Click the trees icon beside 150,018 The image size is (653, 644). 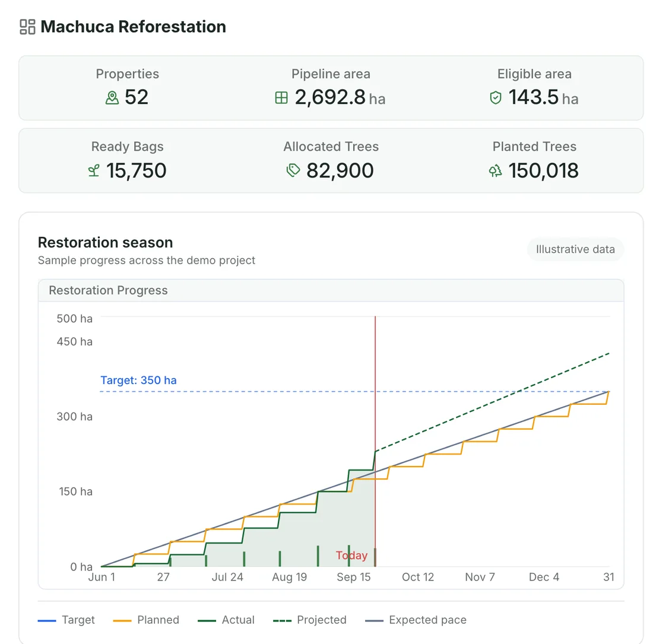[496, 170]
